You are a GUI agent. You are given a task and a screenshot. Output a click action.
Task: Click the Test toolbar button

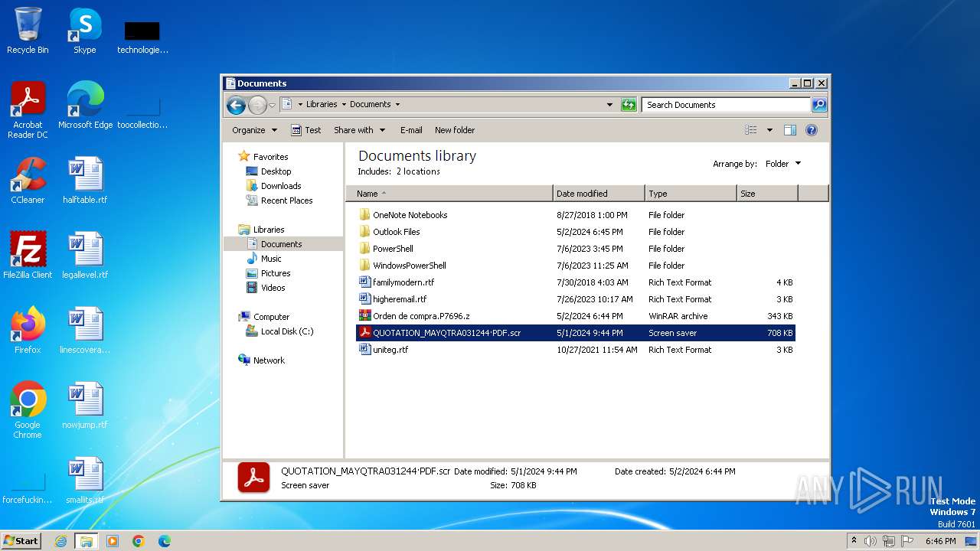tap(305, 130)
